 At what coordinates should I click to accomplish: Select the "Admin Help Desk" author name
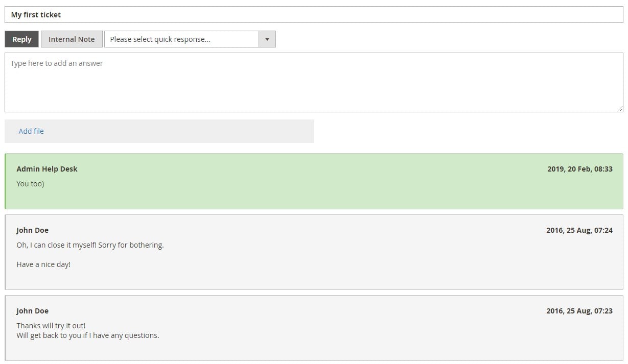[x=47, y=169]
